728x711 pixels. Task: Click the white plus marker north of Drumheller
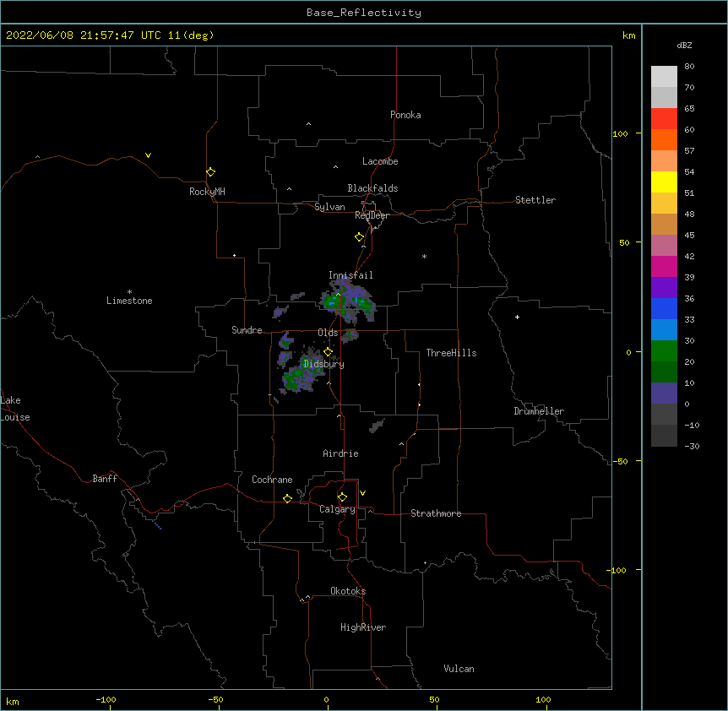coord(517,317)
